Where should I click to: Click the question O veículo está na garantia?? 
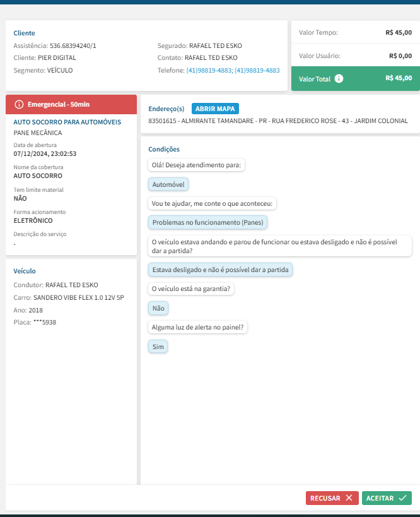tap(191, 288)
